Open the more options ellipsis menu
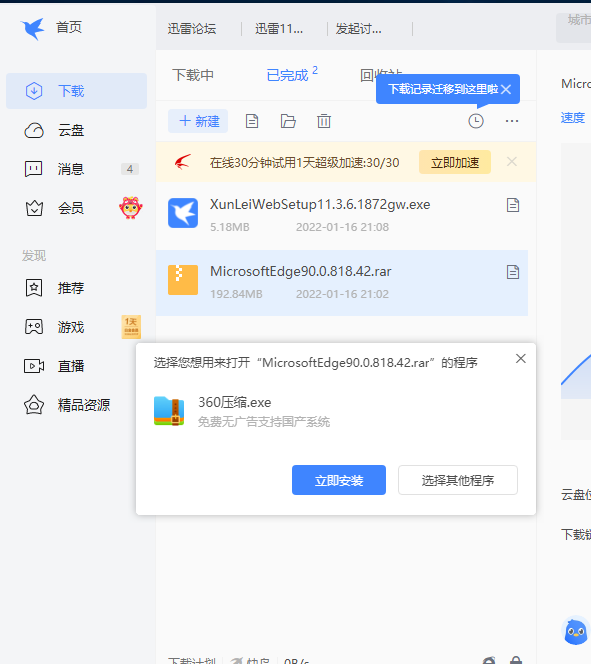 (512, 121)
